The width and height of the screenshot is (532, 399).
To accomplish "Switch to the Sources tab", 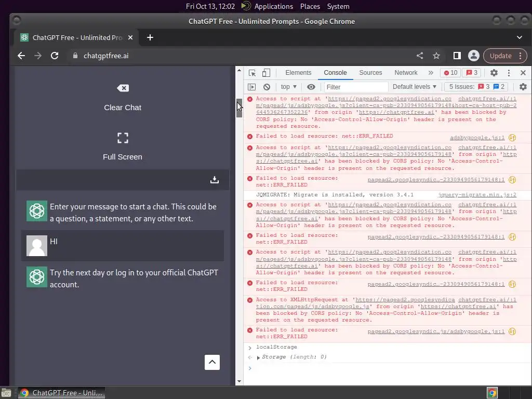I will 370,73.
